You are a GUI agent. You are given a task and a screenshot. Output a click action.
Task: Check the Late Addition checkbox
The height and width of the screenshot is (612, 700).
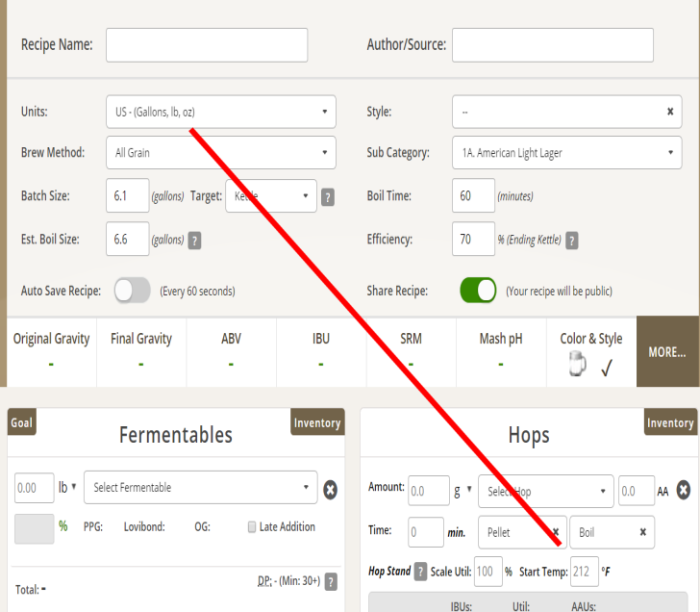pyautogui.click(x=252, y=527)
